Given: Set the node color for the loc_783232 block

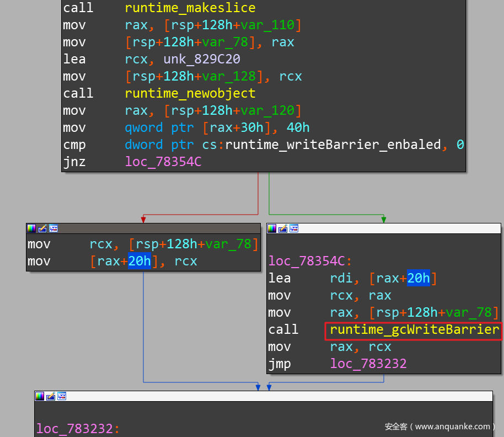Looking at the screenshot, I should point(40,396).
